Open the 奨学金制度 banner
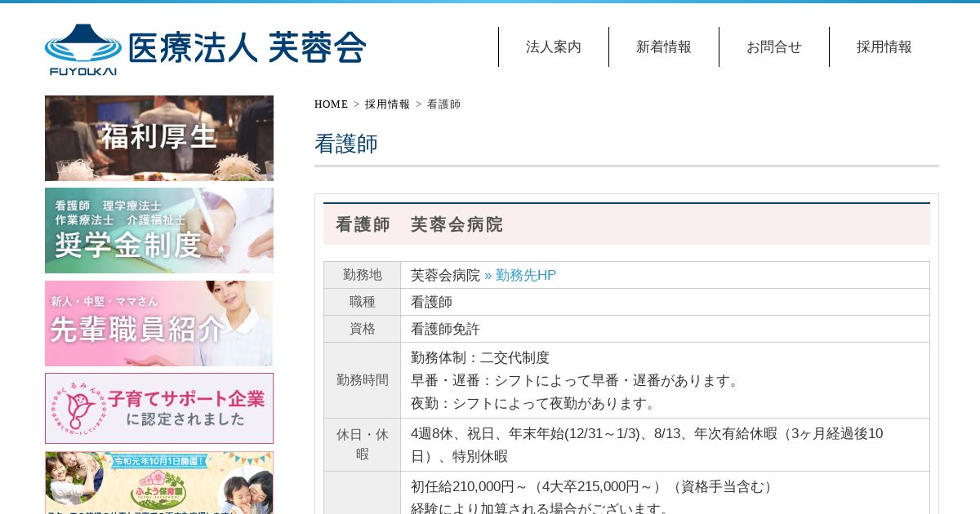 (159, 230)
